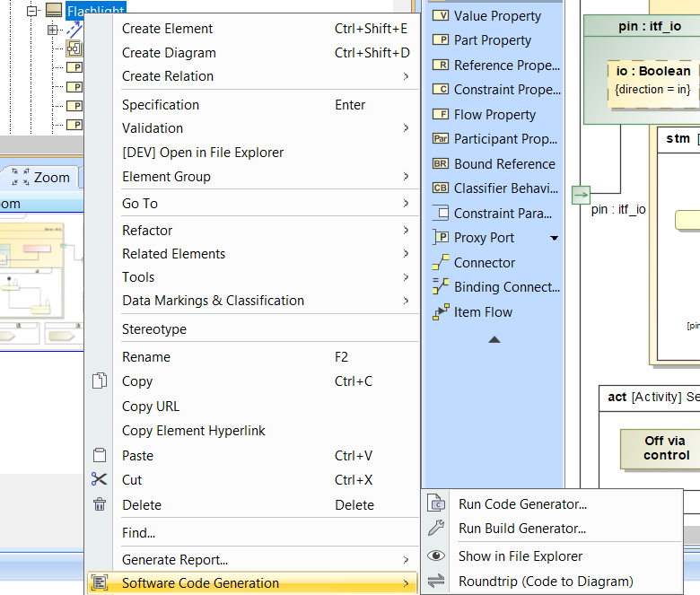Click the eye icon for Show in File Explorer

click(436, 556)
